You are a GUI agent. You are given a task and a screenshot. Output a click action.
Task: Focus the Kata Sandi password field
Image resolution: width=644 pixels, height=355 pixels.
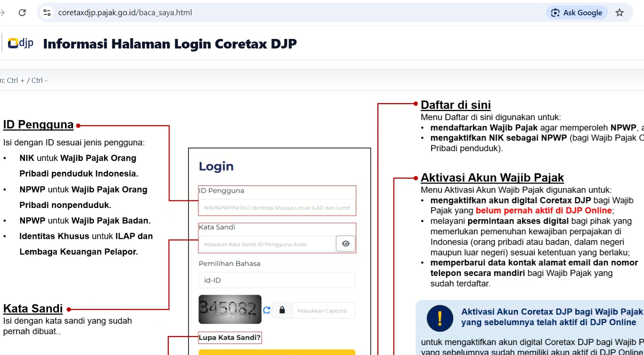click(x=267, y=244)
